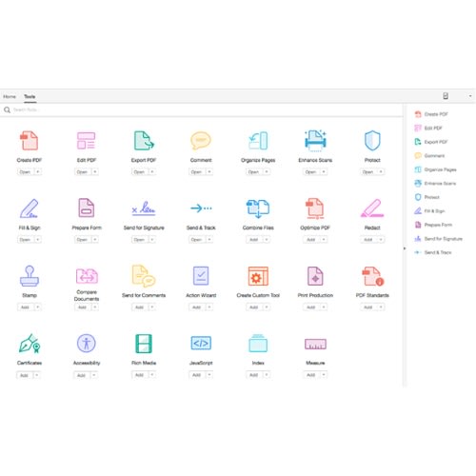Screen dimensions: 476x476
Task: Open Edit PDF shortcut in right sidebar
Action: tap(428, 128)
